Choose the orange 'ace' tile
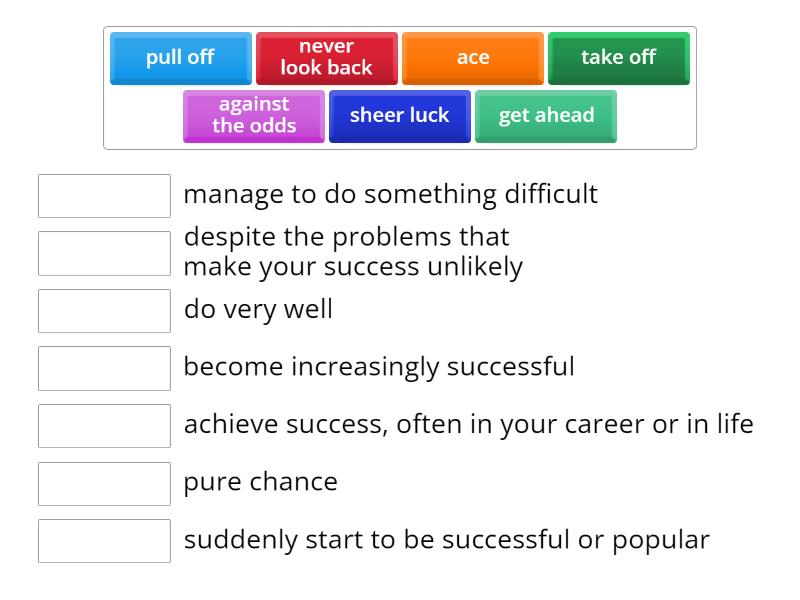800x600 pixels. pyautogui.click(x=472, y=58)
